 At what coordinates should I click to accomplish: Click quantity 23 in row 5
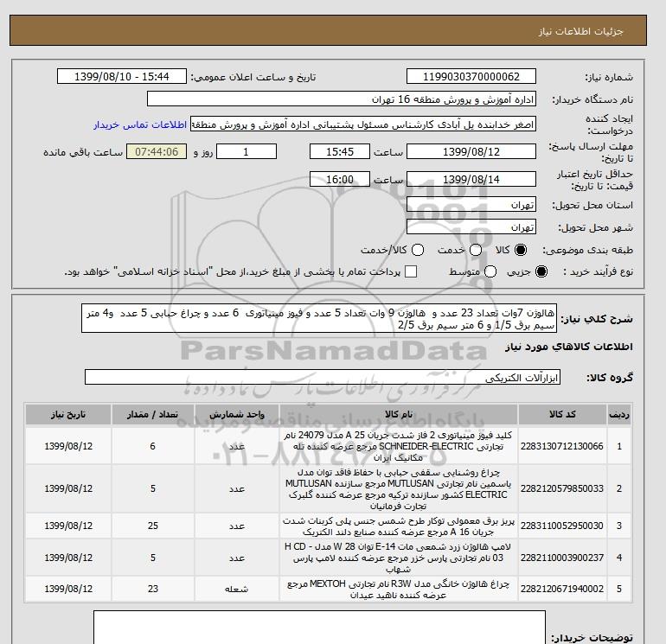coord(153,589)
